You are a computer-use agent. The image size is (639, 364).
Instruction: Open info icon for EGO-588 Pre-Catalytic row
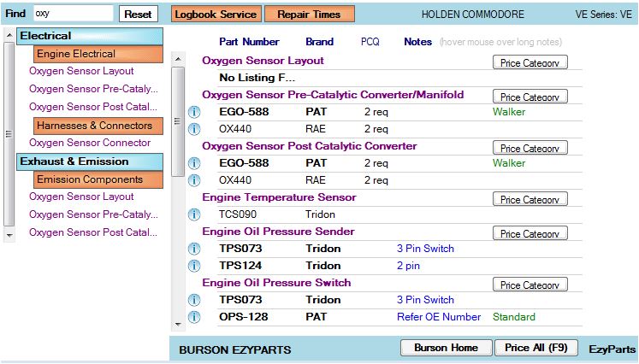pos(194,112)
